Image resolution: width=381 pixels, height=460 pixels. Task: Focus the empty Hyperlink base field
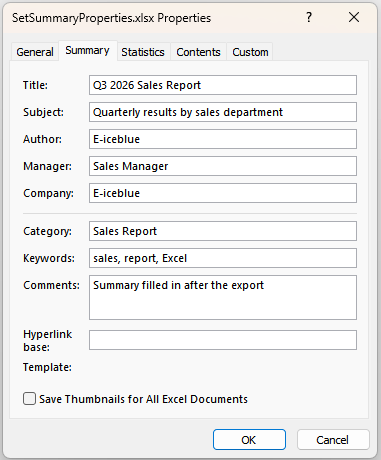(223, 340)
